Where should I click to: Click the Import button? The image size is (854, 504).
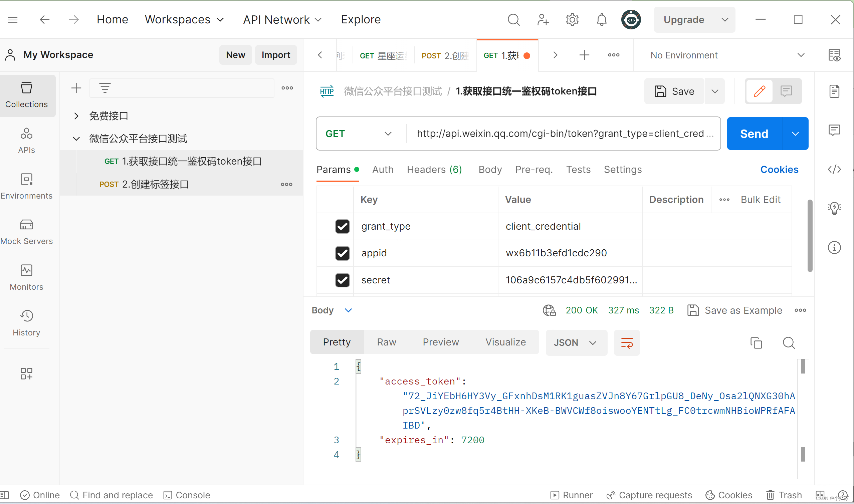coord(275,55)
